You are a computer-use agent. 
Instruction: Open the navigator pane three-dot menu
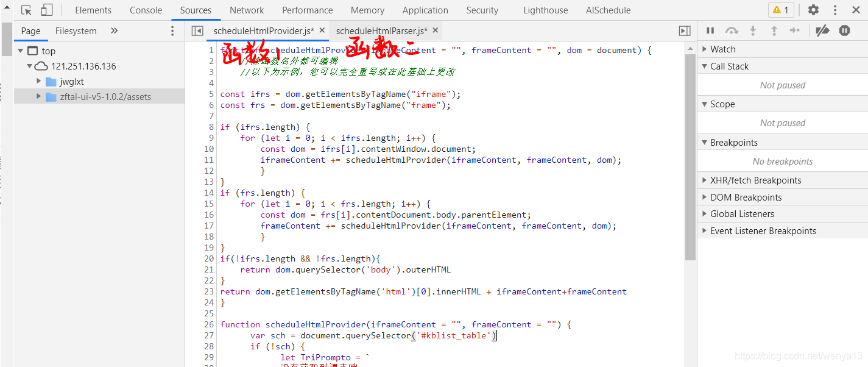pos(172,30)
